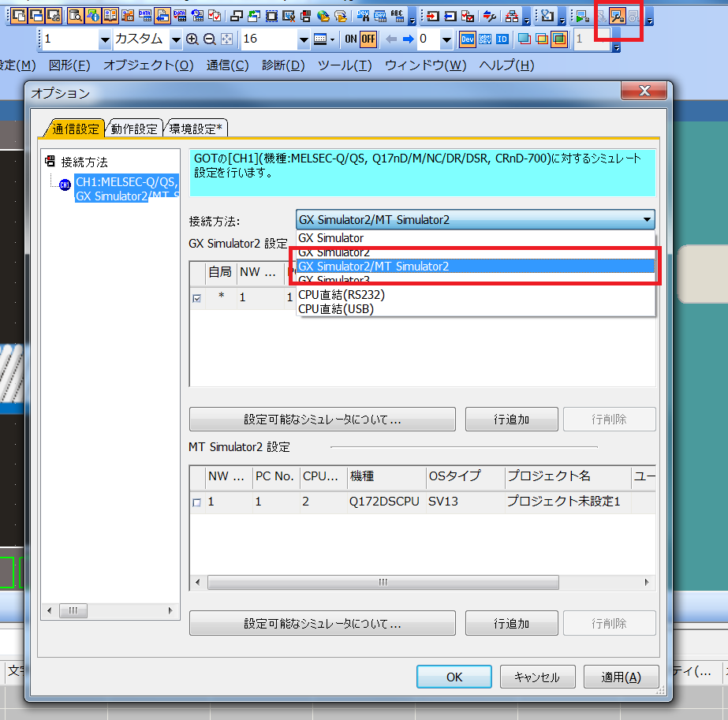
Task: Switch to the 動作設定 tab
Action: point(134,129)
